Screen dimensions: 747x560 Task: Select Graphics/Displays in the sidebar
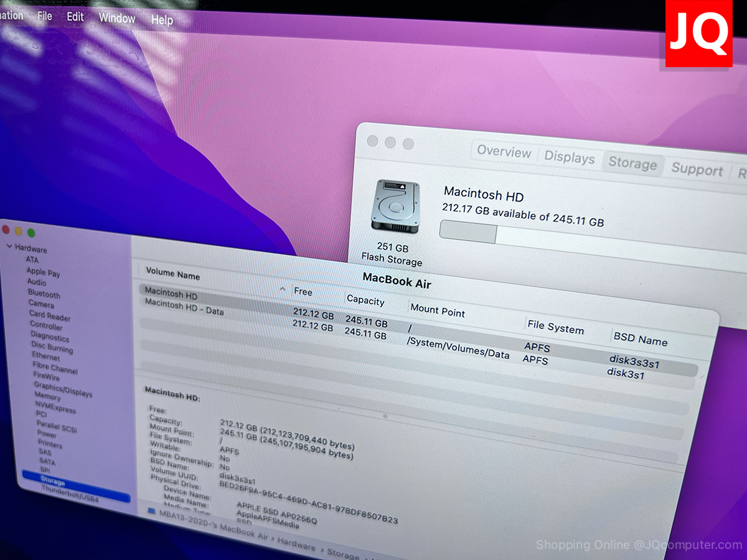(63, 390)
